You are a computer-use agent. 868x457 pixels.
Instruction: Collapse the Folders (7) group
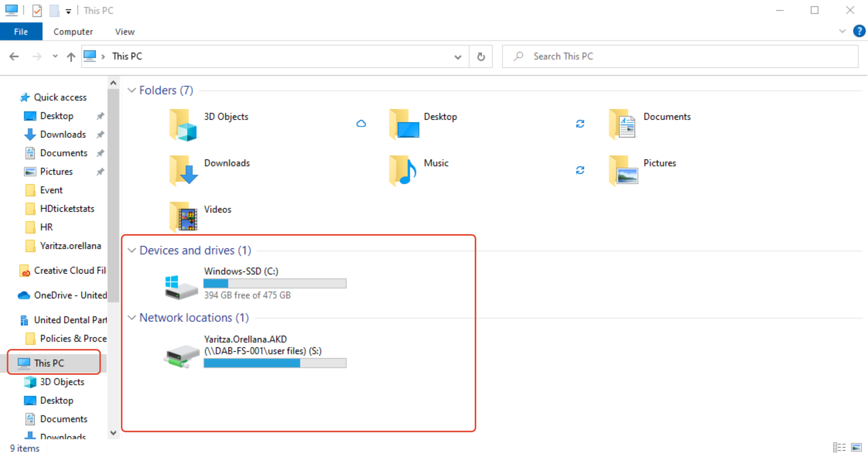pos(132,91)
